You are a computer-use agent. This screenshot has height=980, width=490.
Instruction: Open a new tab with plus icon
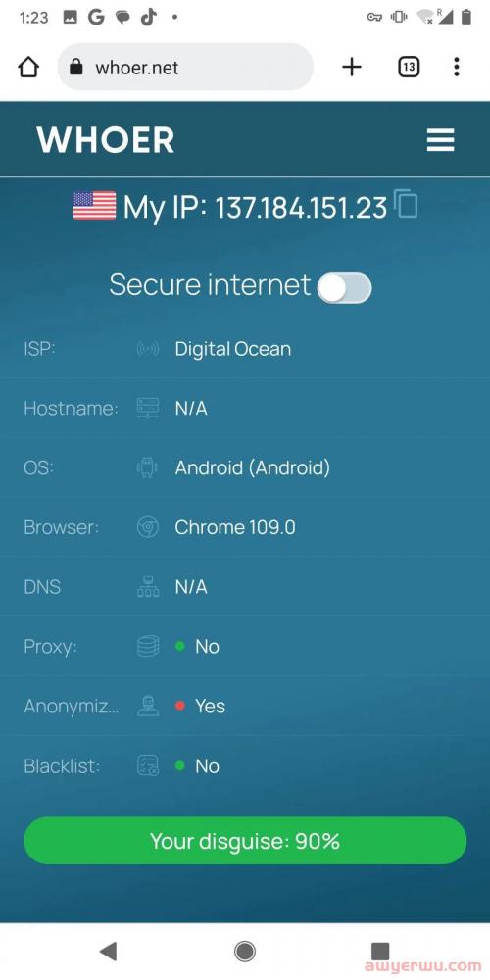pos(352,67)
